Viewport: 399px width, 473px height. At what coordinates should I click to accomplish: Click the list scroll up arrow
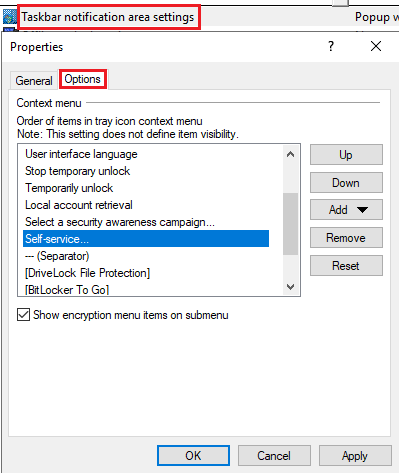(x=291, y=154)
